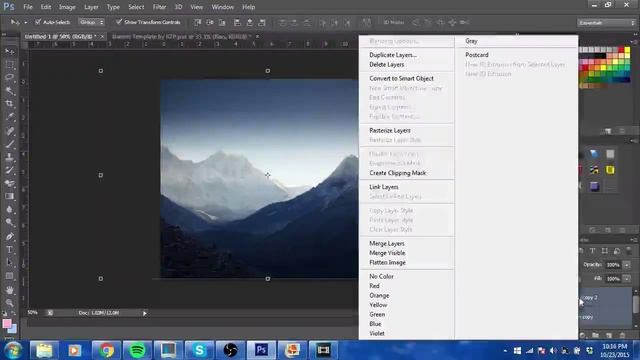Screen dimensions: 640x360
Task: Open the Fill value dropdown arrow
Action: pyautogui.click(x=627, y=279)
